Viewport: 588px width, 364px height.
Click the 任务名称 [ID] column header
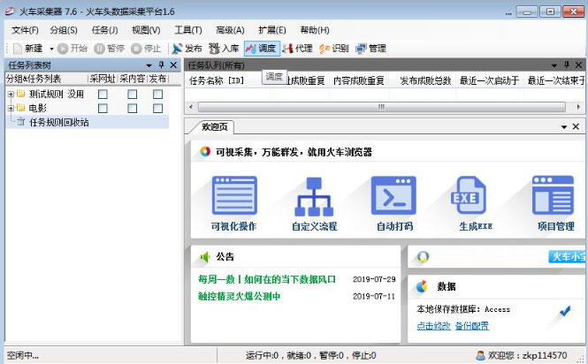tap(217, 80)
